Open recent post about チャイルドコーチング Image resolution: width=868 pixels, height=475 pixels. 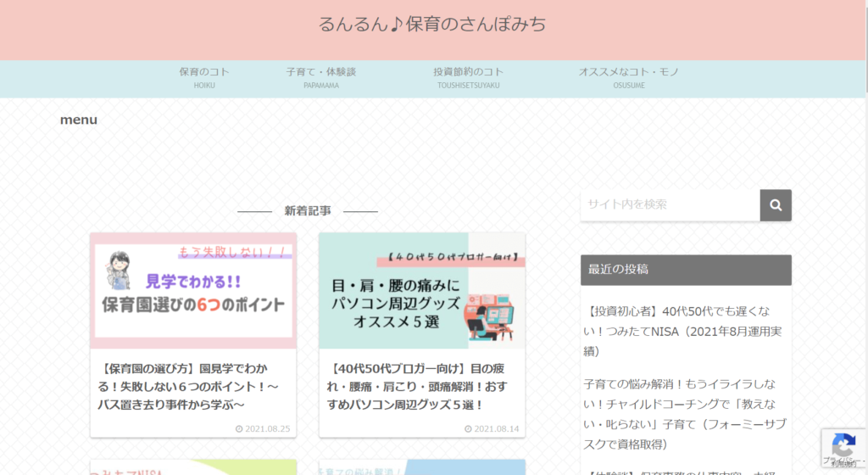coord(685,414)
